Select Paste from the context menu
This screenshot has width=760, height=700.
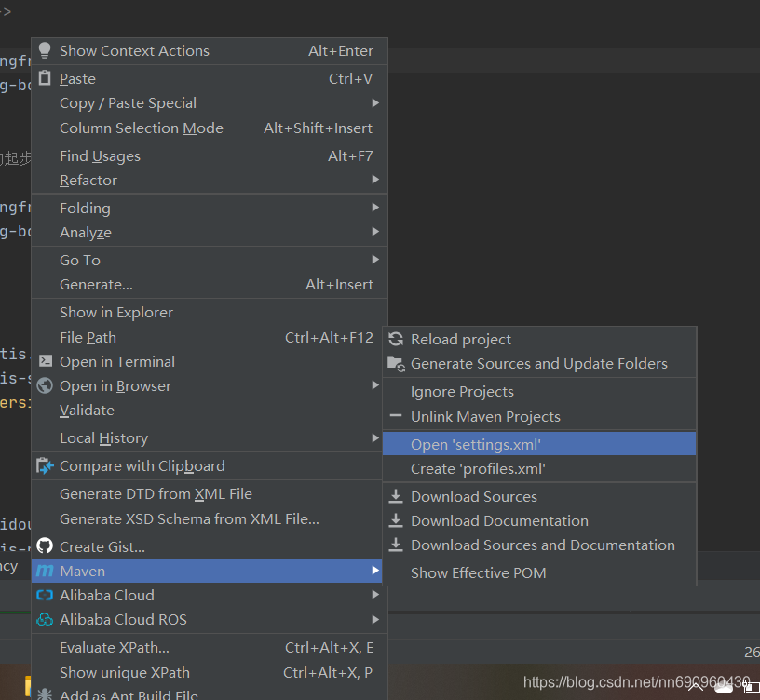pyautogui.click(x=210, y=78)
